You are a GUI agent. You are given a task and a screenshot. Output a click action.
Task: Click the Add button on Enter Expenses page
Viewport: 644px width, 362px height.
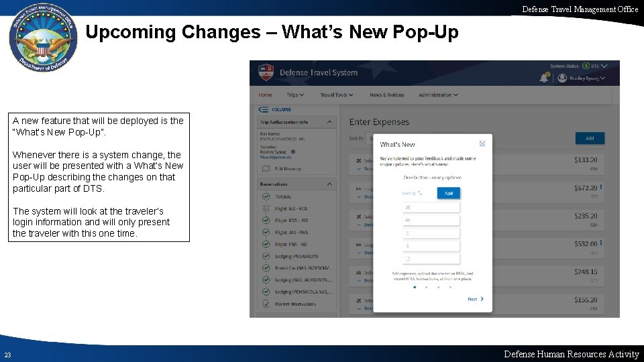[590, 138]
